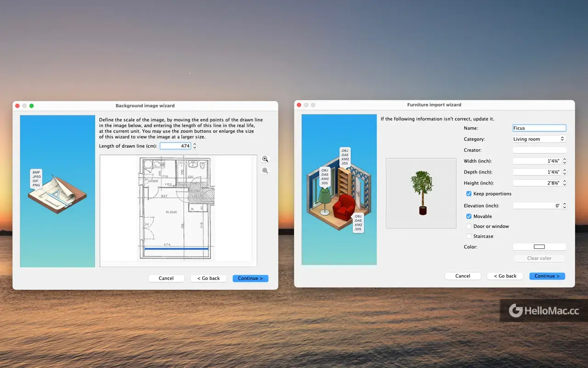Screen dimensions: 588x368
Task: Click the floor plan image preview
Action: pos(178,210)
